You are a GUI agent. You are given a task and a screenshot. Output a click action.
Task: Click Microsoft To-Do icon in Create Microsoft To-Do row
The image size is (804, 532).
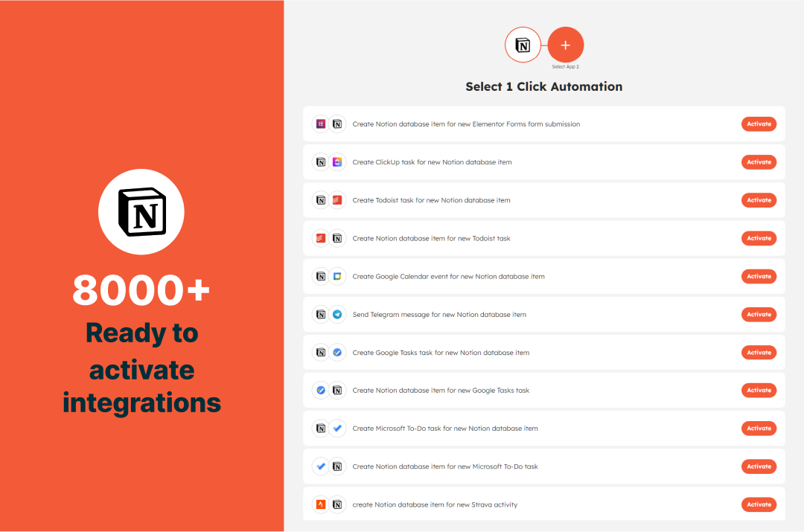click(x=337, y=429)
